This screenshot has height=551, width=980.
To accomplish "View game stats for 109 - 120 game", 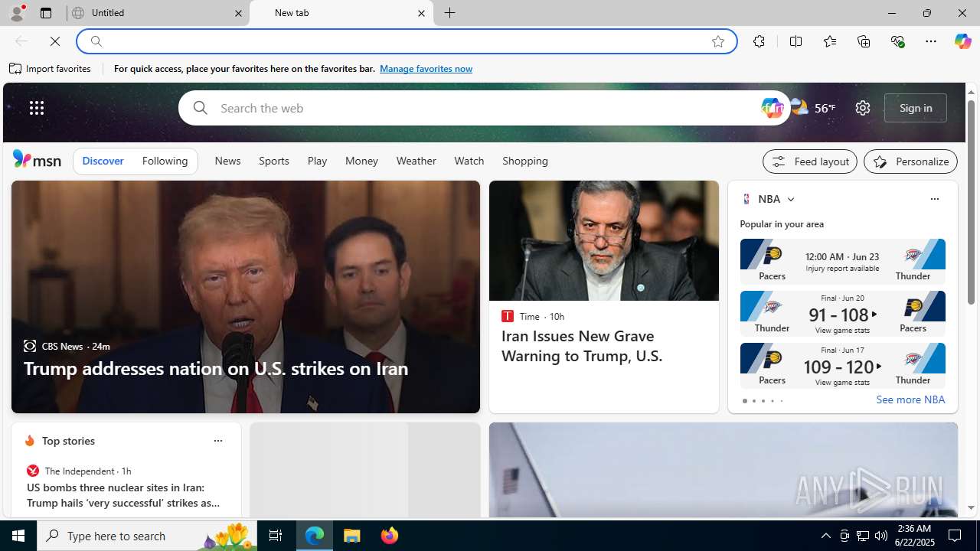I will point(842,382).
